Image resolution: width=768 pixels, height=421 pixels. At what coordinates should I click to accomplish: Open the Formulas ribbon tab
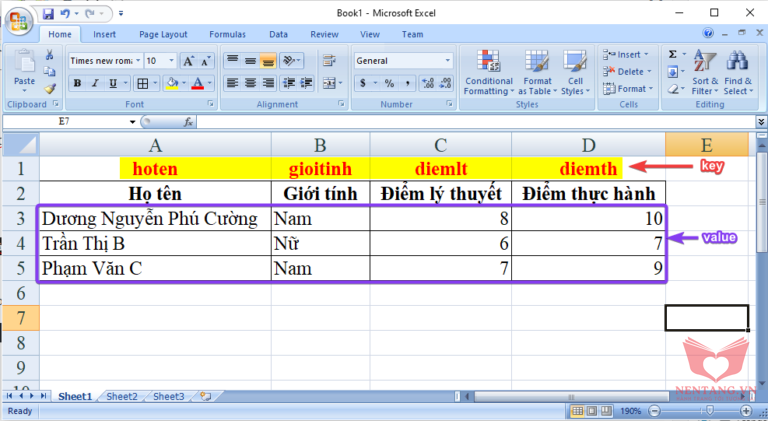227,34
